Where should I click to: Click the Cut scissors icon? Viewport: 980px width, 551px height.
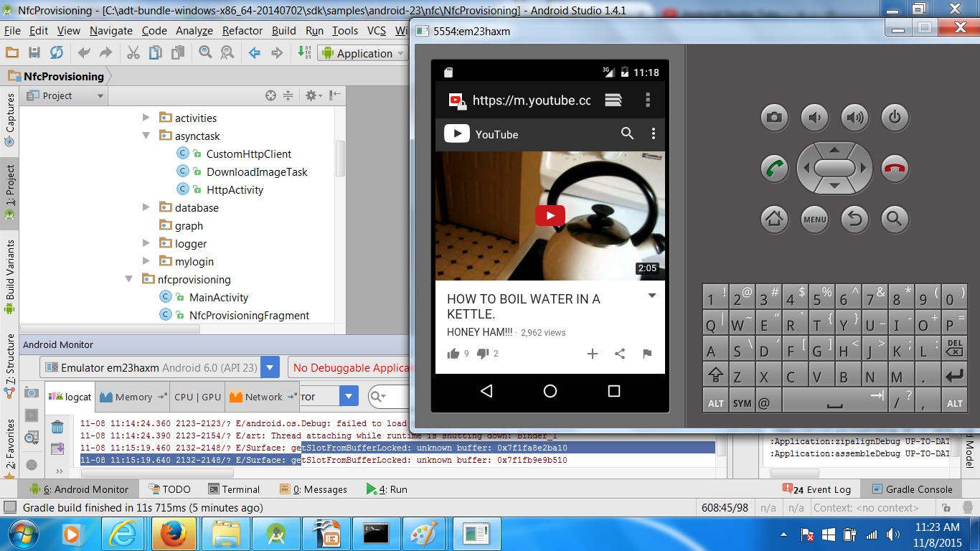tap(133, 52)
